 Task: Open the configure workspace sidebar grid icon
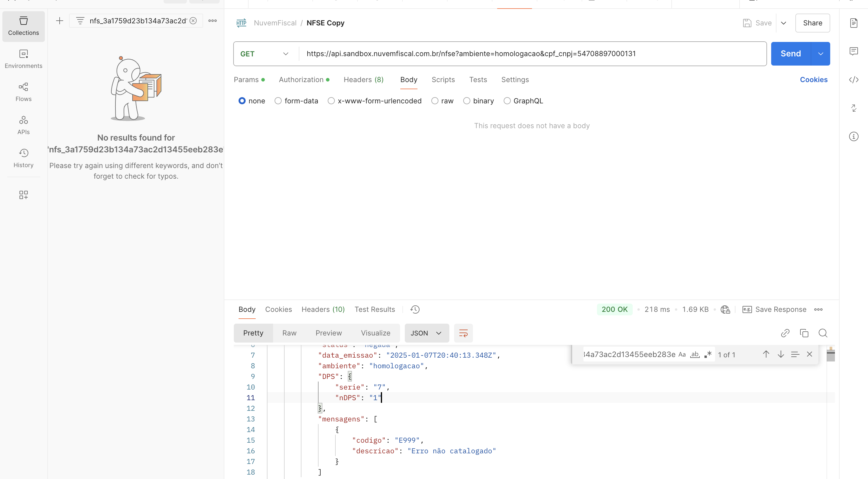click(24, 195)
